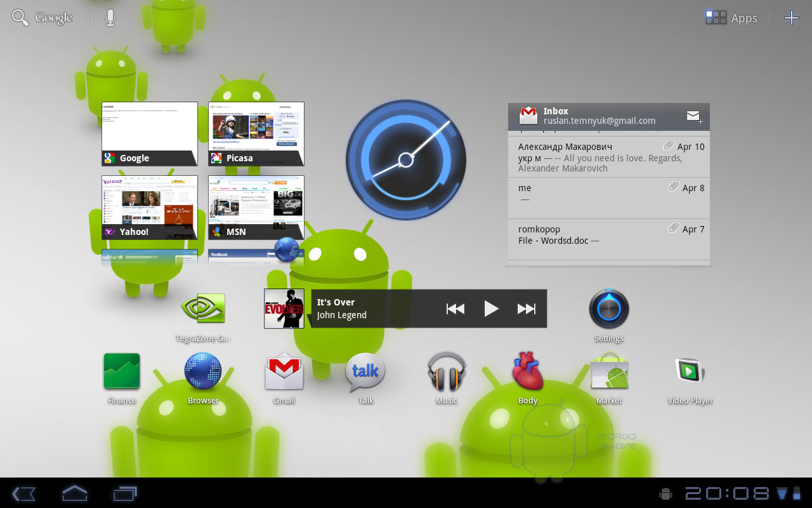Launch TegraZone Games app

(x=203, y=316)
